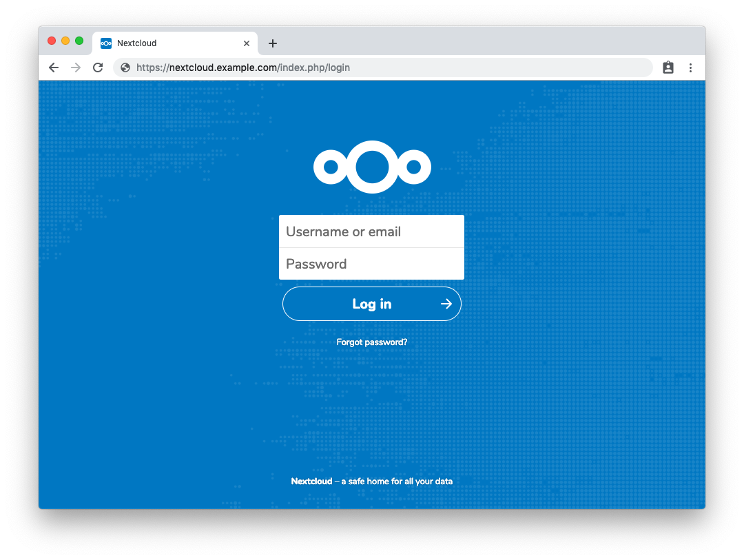Screen dimensions: 744x560
Task: Close window with red button
Action: pyautogui.click(x=52, y=41)
